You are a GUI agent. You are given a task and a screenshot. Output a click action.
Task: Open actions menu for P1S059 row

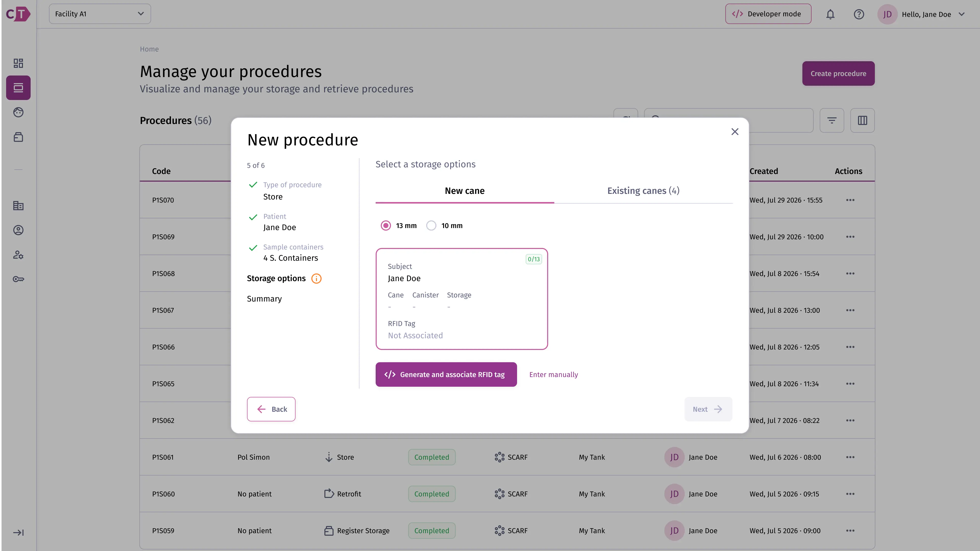click(850, 531)
